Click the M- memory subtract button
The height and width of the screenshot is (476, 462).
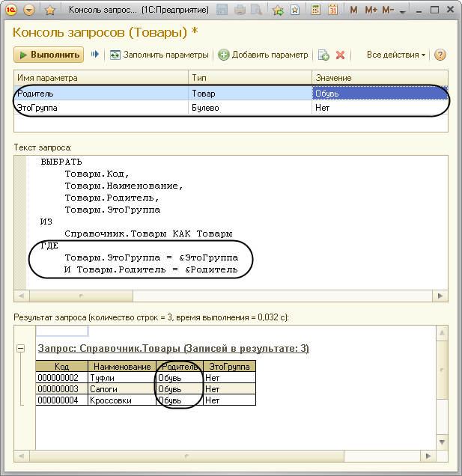pos(388,10)
